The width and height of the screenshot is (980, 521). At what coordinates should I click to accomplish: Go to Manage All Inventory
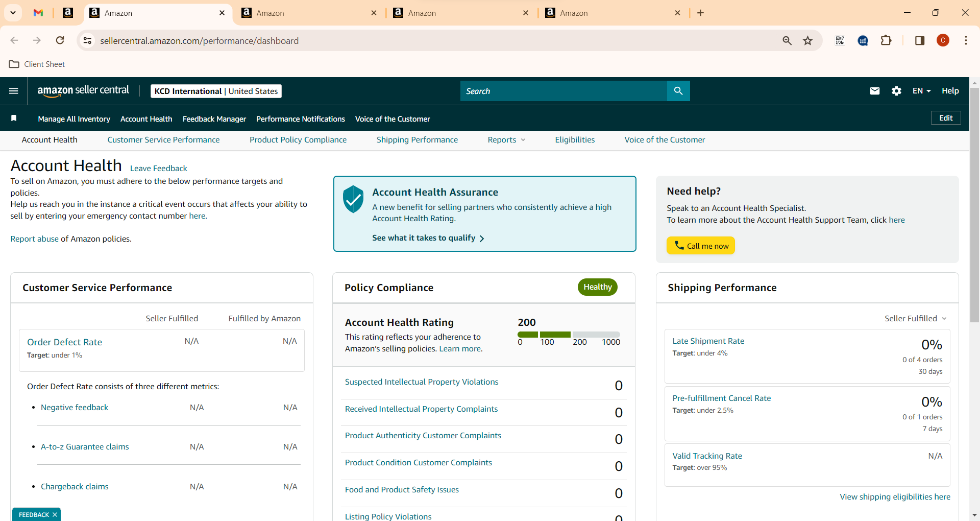coord(74,119)
